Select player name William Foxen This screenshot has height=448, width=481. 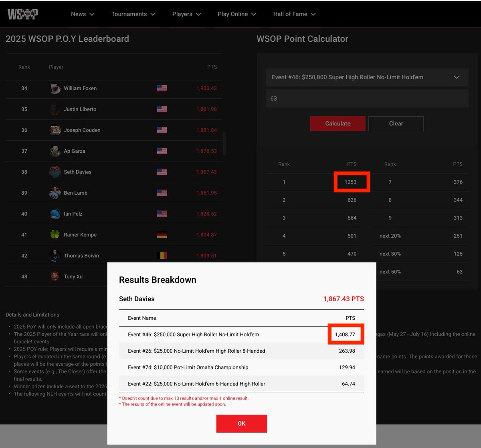pos(80,88)
